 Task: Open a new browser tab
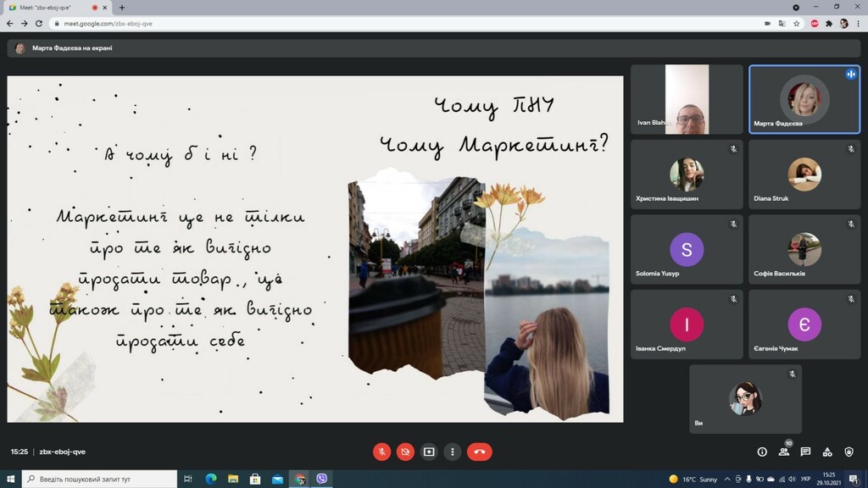[122, 8]
